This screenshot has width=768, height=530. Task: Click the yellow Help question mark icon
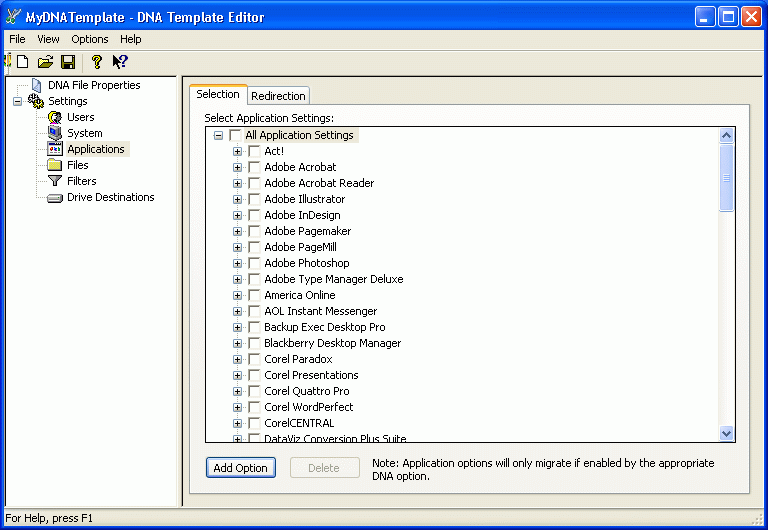[x=96, y=62]
